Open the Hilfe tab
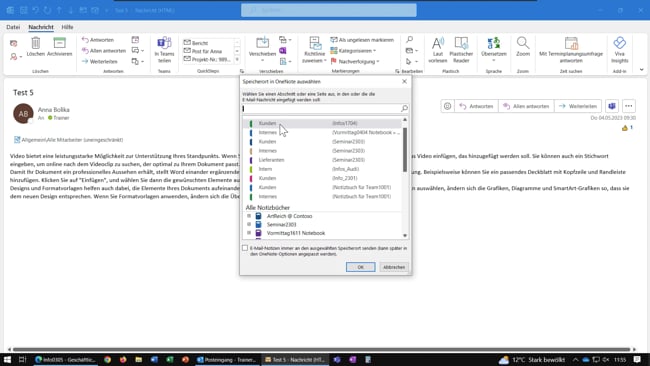This screenshot has height=366, width=650. (67, 27)
